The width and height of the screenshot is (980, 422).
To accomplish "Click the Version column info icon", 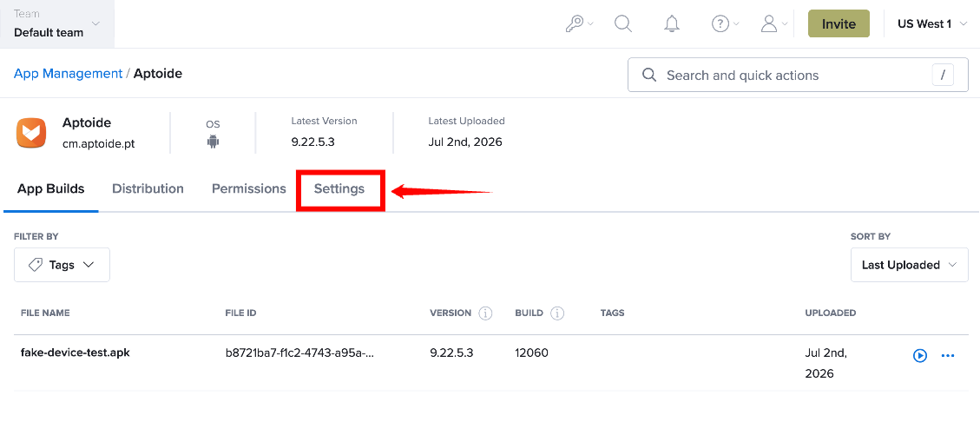I will tap(485, 313).
